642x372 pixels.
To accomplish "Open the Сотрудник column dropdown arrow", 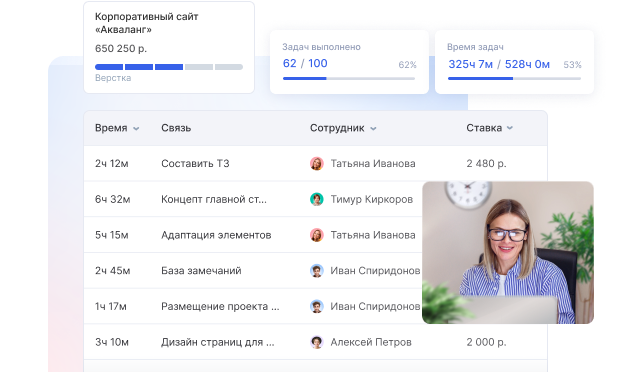I will click(x=373, y=129).
